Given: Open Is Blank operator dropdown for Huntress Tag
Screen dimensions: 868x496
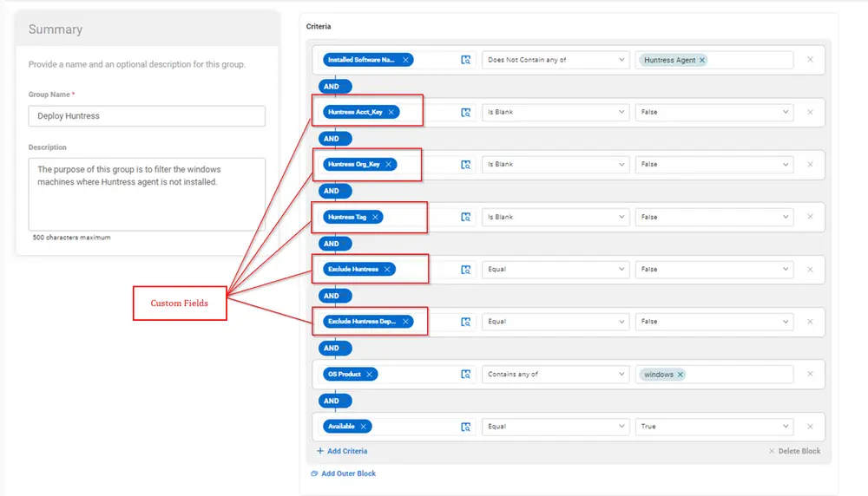Looking at the screenshot, I should point(556,217).
